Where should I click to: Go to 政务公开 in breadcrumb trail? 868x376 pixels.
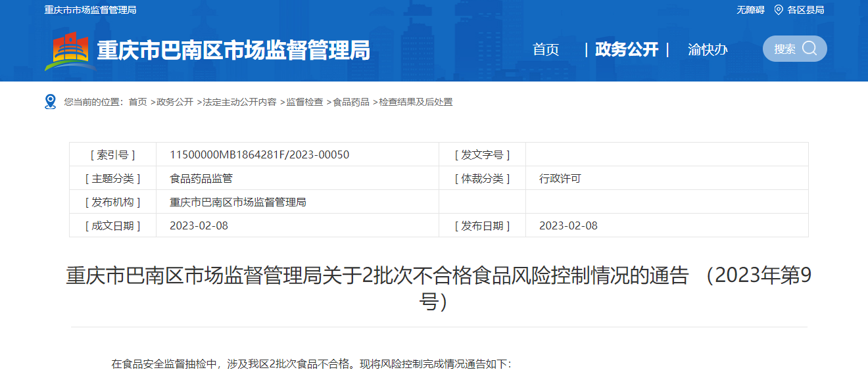click(x=175, y=102)
